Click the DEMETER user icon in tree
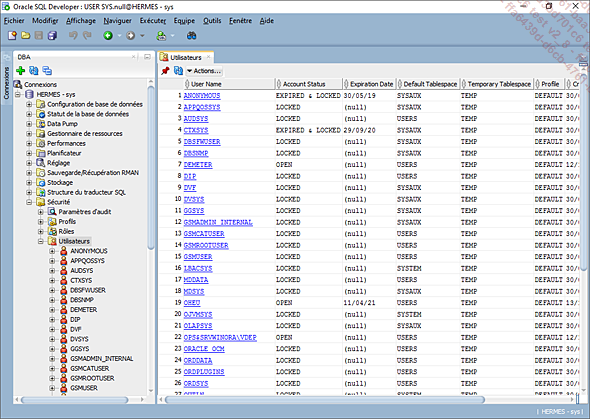 pyautogui.click(x=64, y=310)
